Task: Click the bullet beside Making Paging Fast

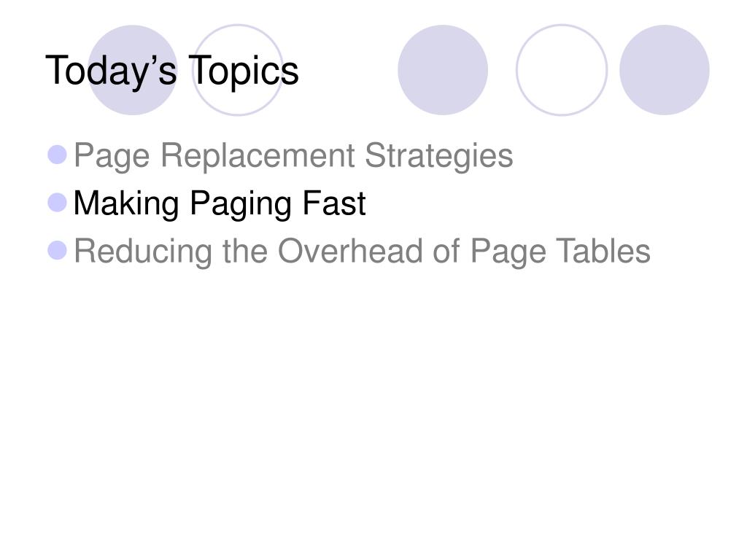Action: (57, 203)
